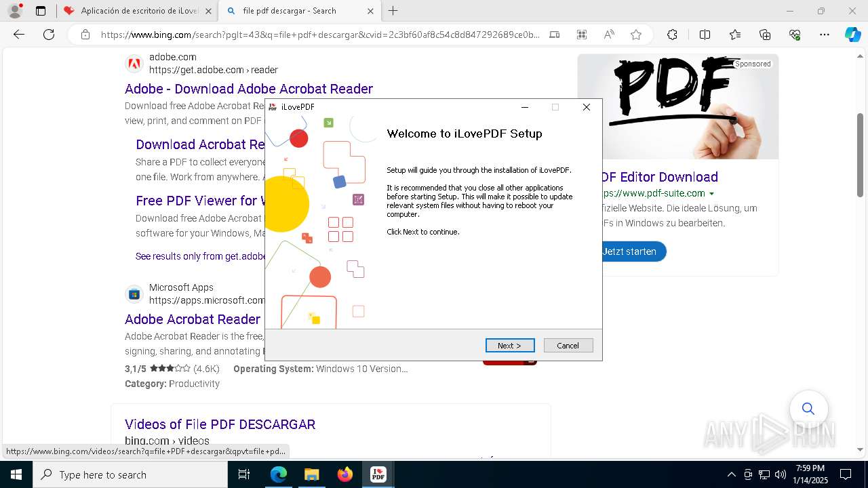Screen dimensions: 868x488
Task: Open 'PDF Editor Download' ad link
Action: tap(660, 177)
